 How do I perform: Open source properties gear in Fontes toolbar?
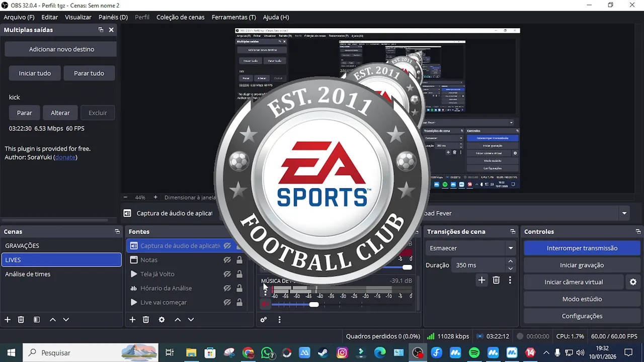(x=162, y=320)
